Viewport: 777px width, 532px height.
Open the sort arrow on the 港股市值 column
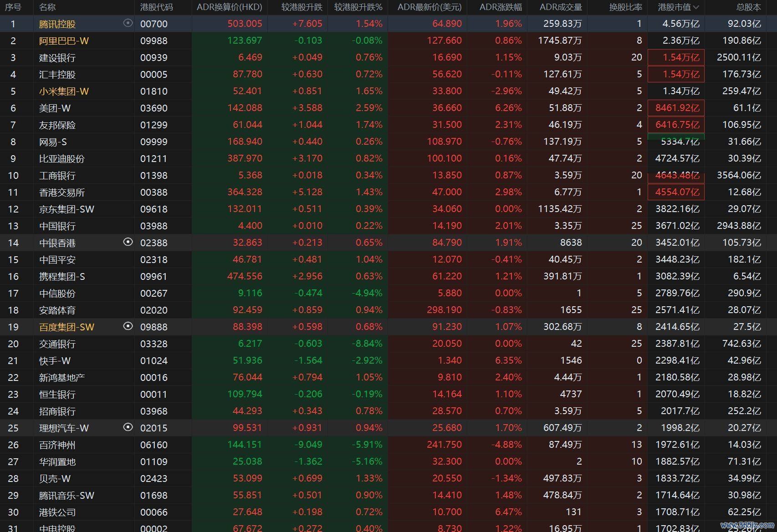(696, 7)
